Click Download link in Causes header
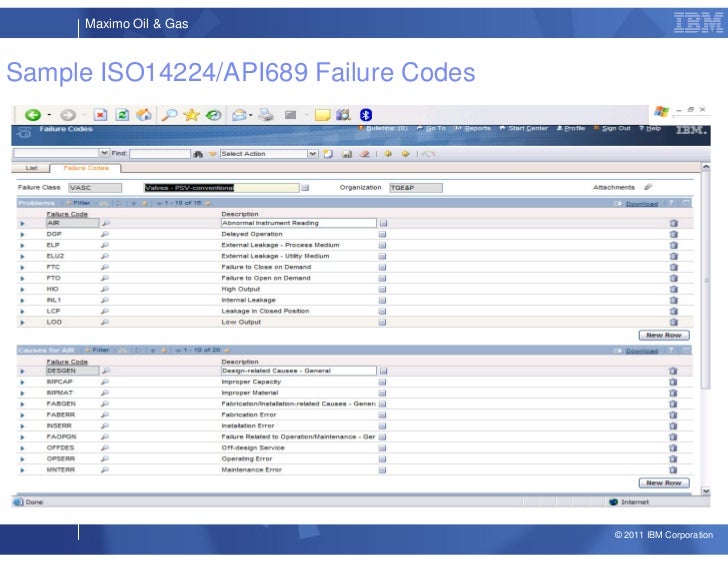The height and width of the screenshot is (563, 728). [642, 351]
